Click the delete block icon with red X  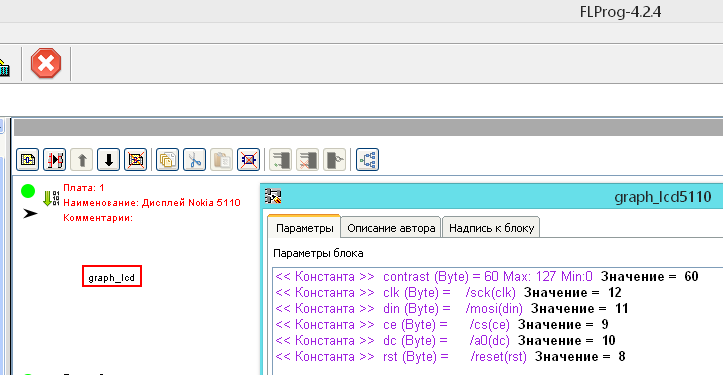[248, 160]
